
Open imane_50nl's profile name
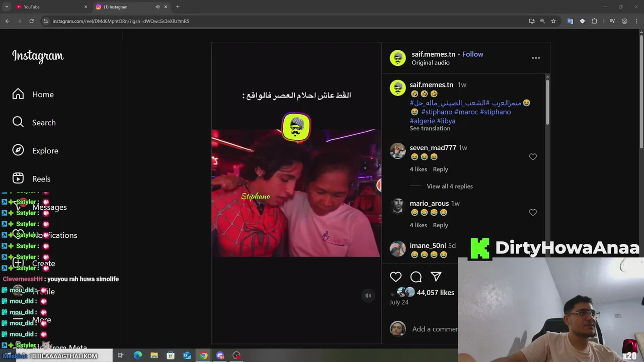tap(428, 246)
